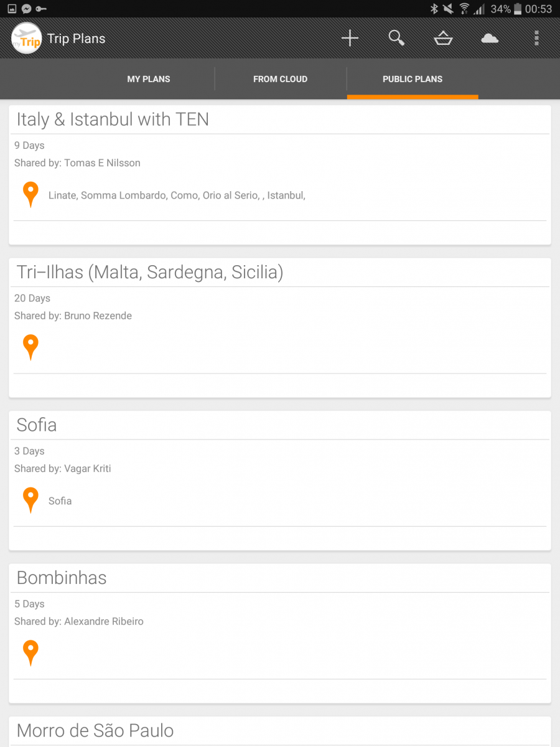Tap the plus icon to add trip
This screenshot has height=747, width=560.
point(350,39)
